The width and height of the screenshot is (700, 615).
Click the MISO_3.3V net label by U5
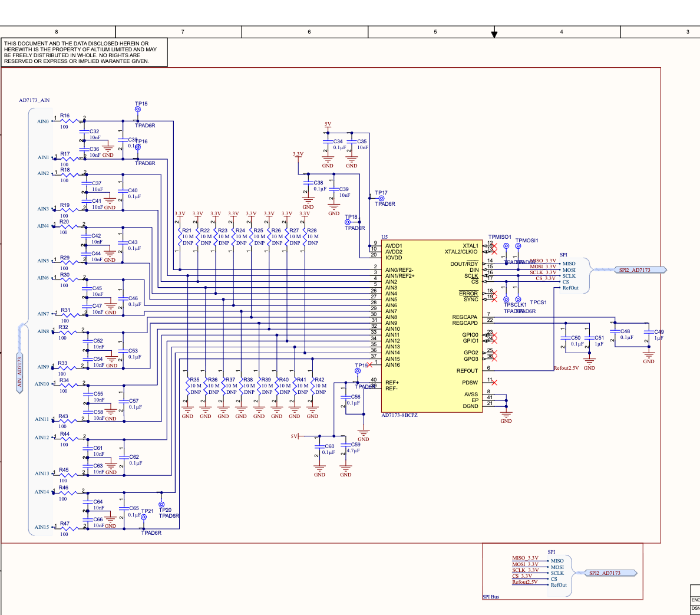pyautogui.click(x=543, y=261)
